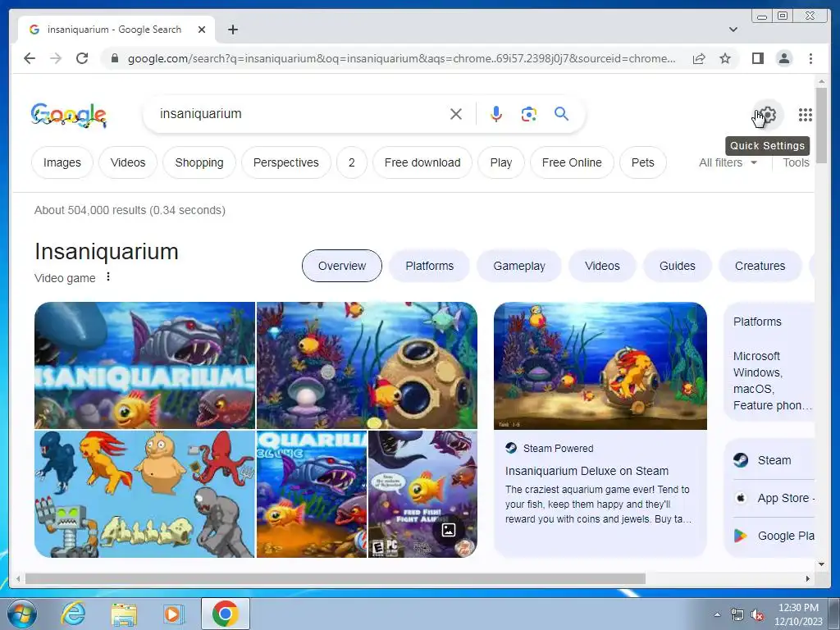Start voice search with the microphone

(496, 113)
